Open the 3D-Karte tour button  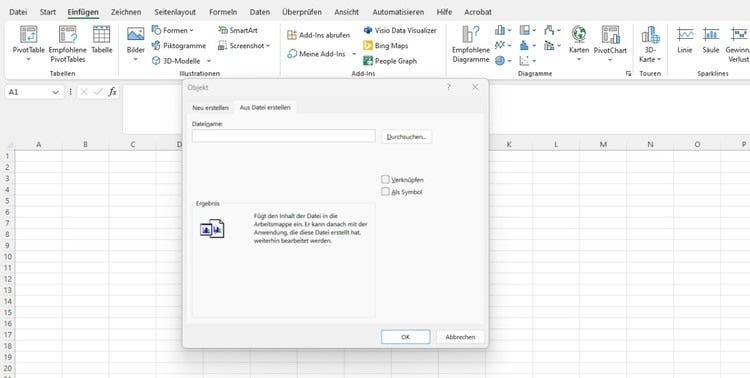coord(651,44)
